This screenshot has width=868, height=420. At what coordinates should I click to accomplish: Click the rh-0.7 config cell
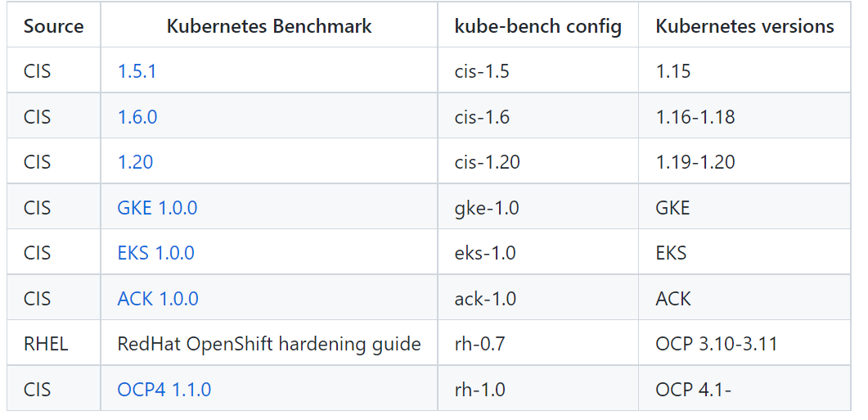click(479, 344)
